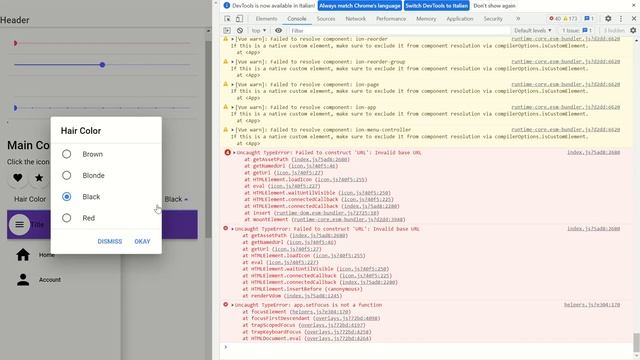Clear the console with the ban icon

(x=240, y=31)
